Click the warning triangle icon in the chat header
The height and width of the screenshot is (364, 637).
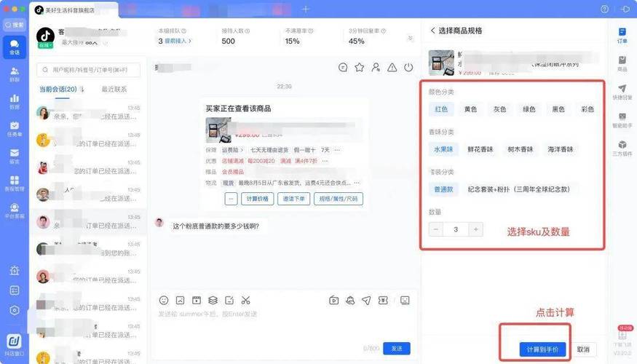(x=392, y=68)
